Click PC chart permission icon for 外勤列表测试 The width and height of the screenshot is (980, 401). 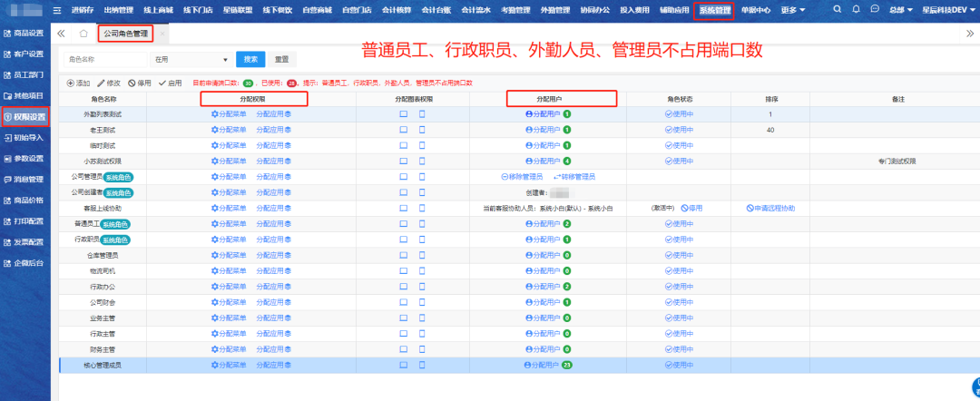coord(404,114)
